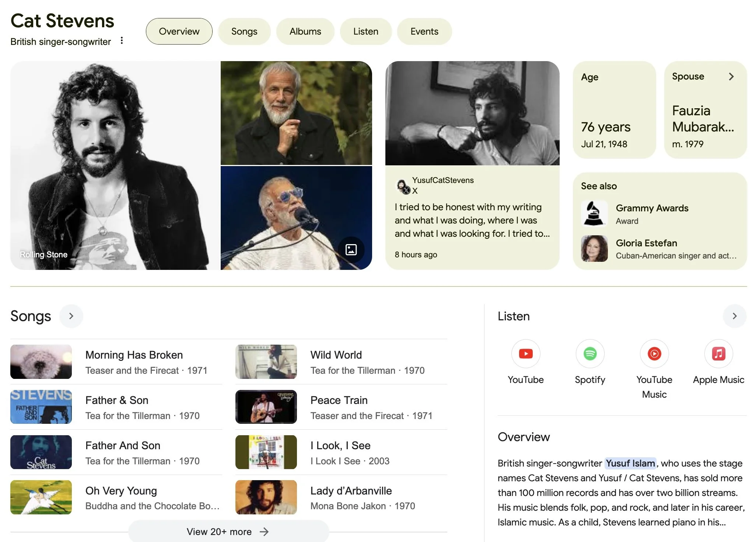Open the YouTube Music icon
Viewport: 756px width, 542px height.
(654, 354)
